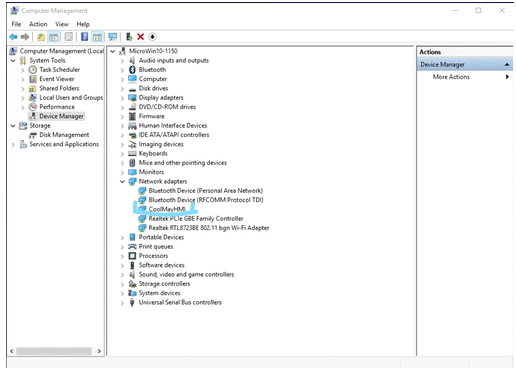Select Shared Folders in the left tree
Image resolution: width=516 pixels, height=373 pixels.
(59, 88)
